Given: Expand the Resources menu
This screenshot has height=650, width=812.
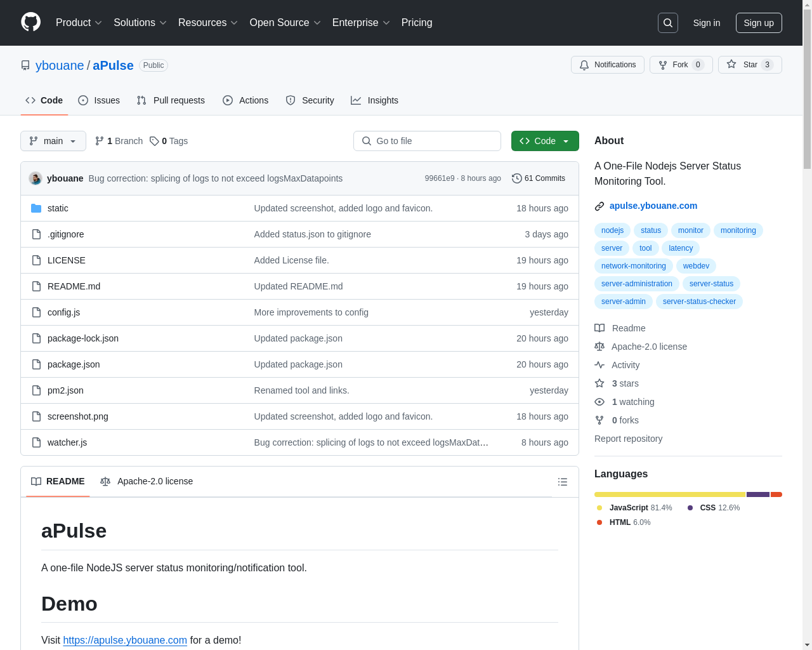Looking at the screenshot, I should (x=208, y=23).
